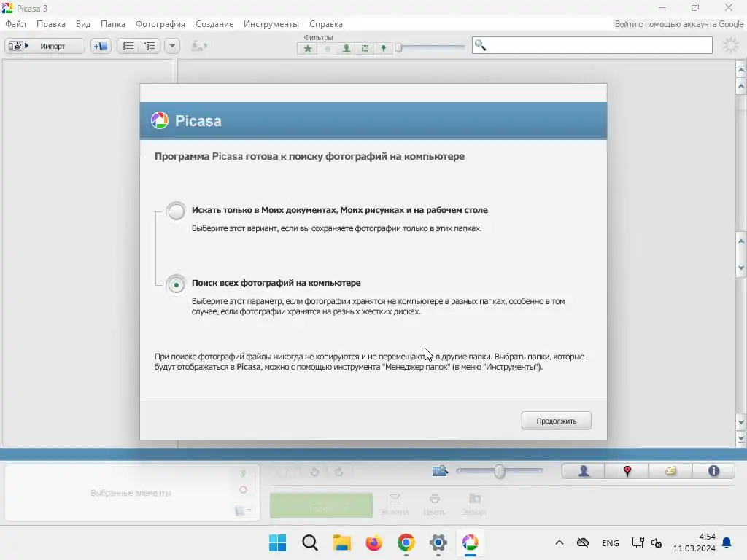Image resolution: width=747 pixels, height=560 pixels.
Task: Sign in with Google account link
Action: click(x=679, y=24)
